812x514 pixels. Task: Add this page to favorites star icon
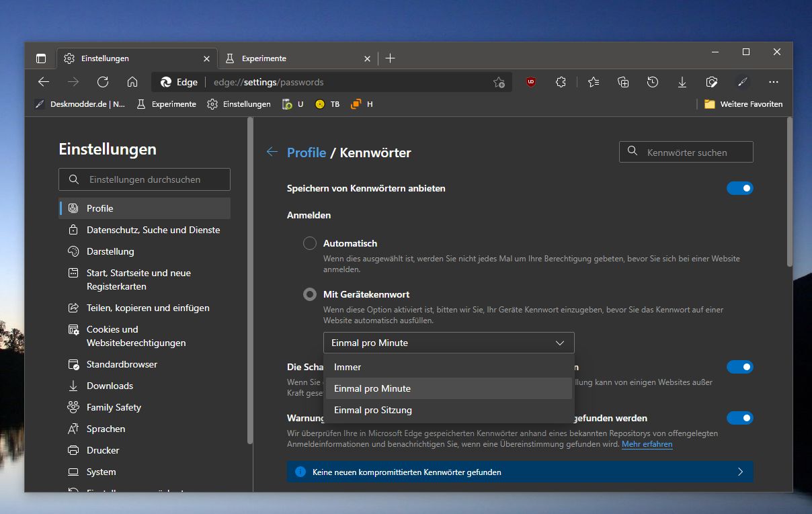(x=499, y=82)
